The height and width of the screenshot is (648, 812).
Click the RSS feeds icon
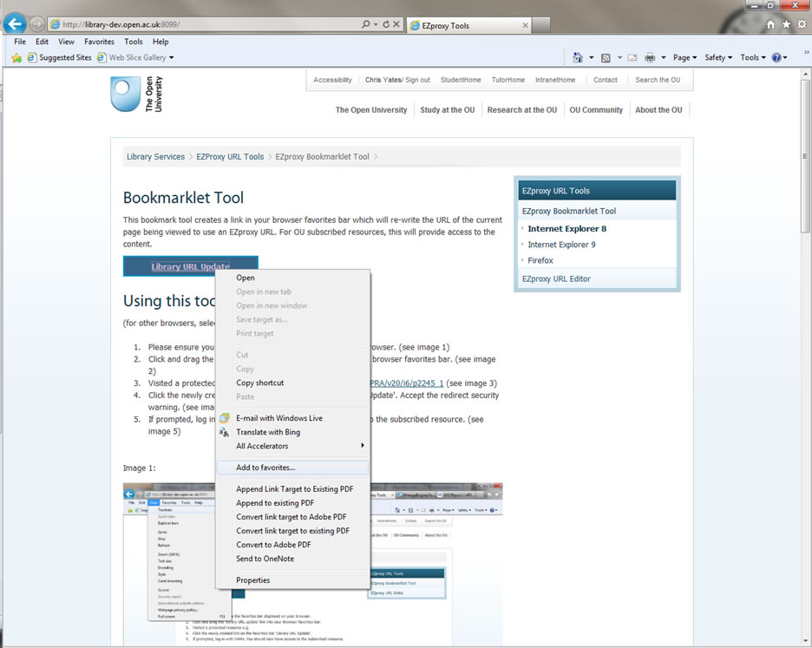[x=606, y=58]
